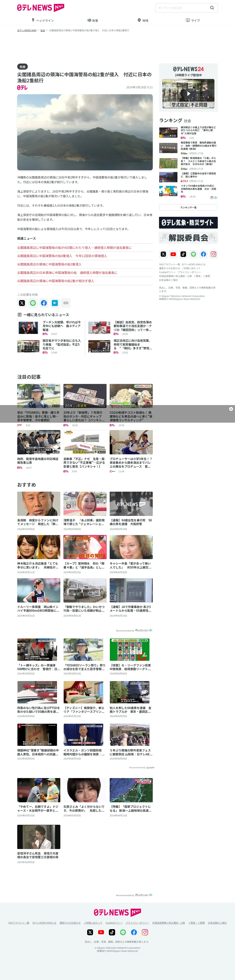The width and height of the screenshot is (235, 980).
Task: Open X icon in page footer
Action: click(90, 932)
